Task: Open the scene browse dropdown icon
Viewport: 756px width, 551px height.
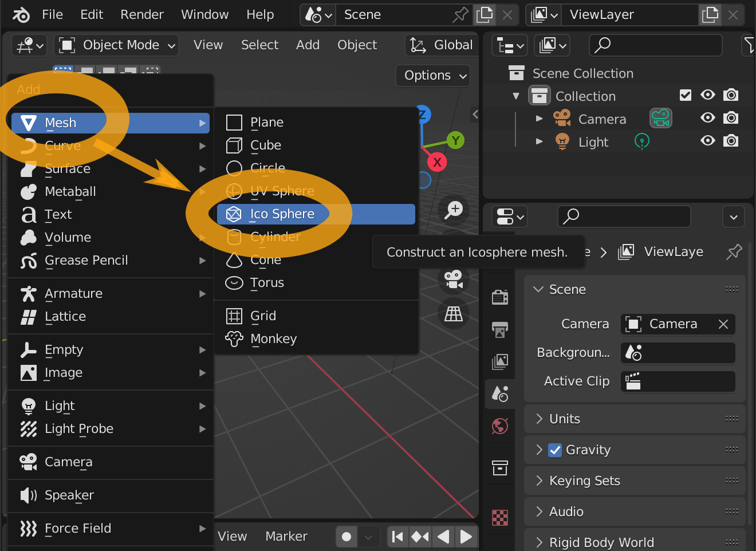Action: 318,15
